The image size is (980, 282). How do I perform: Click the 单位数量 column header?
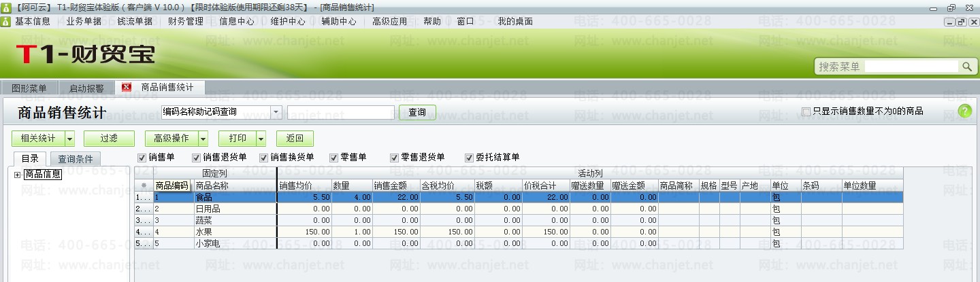pos(872,186)
